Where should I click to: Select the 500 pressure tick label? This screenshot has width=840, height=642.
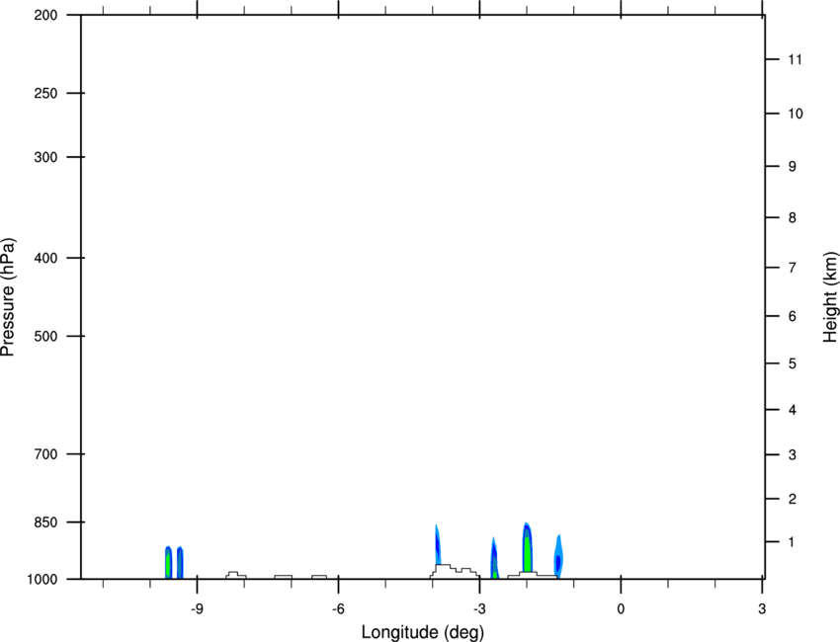45,336
